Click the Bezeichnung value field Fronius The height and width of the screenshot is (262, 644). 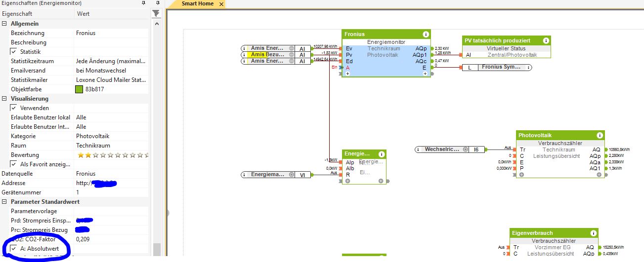pyautogui.click(x=111, y=33)
